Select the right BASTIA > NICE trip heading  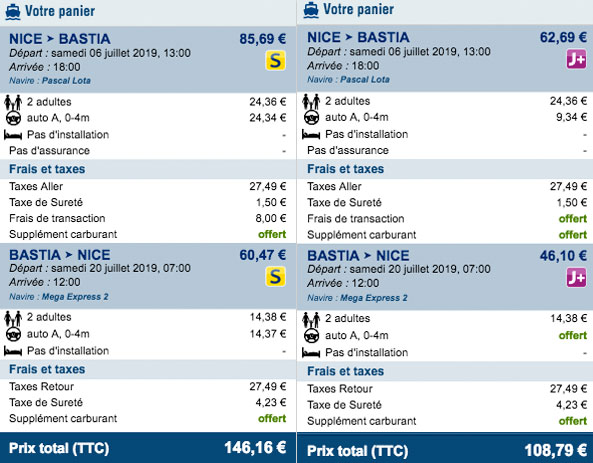(x=358, y=256)
